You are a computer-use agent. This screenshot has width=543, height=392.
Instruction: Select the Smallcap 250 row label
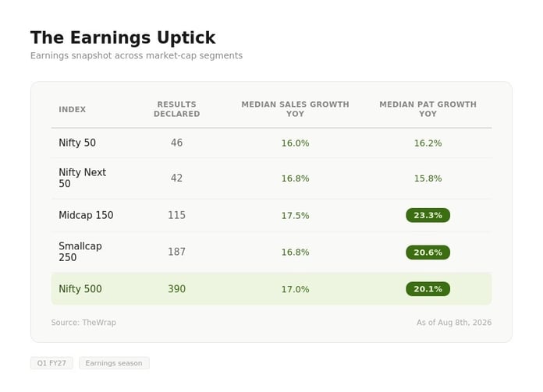pyautogui.click(x=80, y=252)
